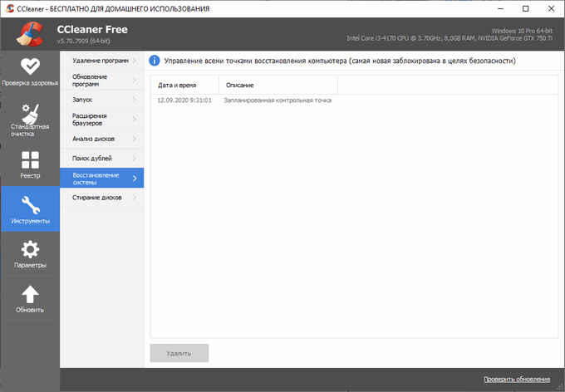This screenshot has width=565, height=392.
Task: Click the Обновить upgrade arrow icon
Action: click(x=30, y=294)
